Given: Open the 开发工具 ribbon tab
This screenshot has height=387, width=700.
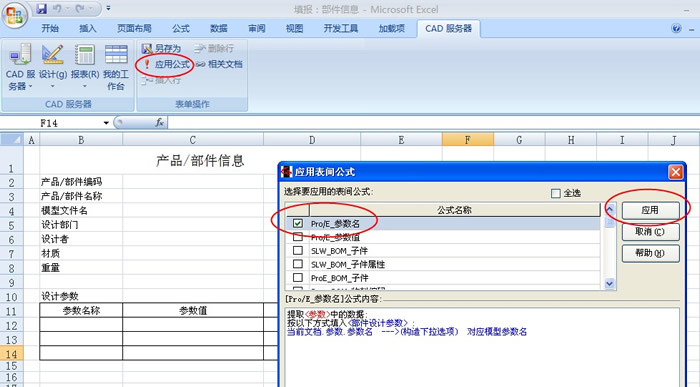Looking at the screenshot, I should coord(341,29).
